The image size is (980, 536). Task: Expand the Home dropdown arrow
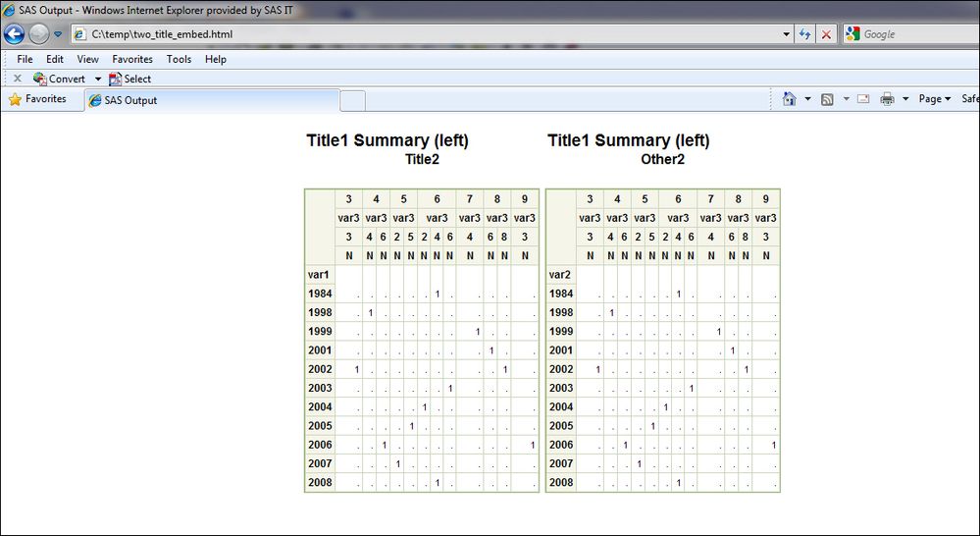coord(807,99)
